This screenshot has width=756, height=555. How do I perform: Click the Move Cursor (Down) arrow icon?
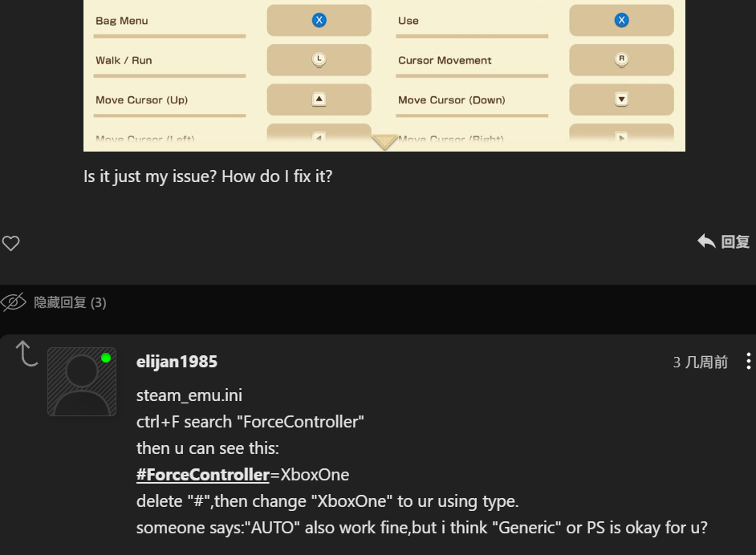(621, 99)
